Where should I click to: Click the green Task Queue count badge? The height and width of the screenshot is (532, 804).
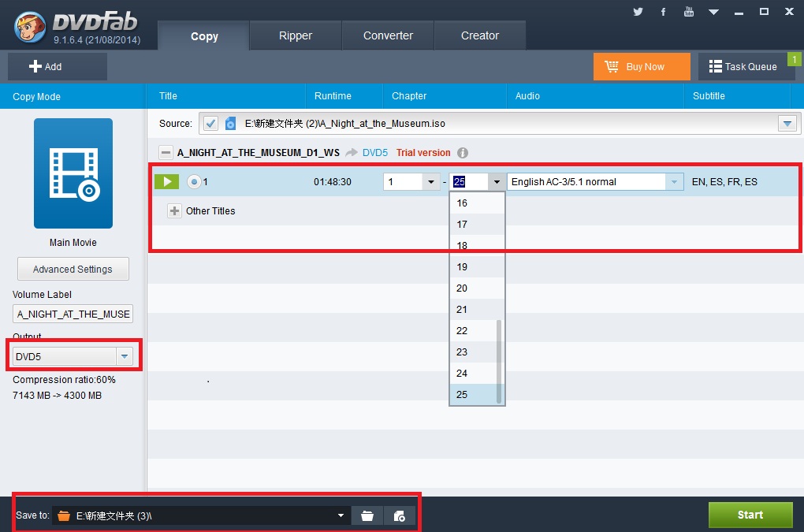pos(794,59)
